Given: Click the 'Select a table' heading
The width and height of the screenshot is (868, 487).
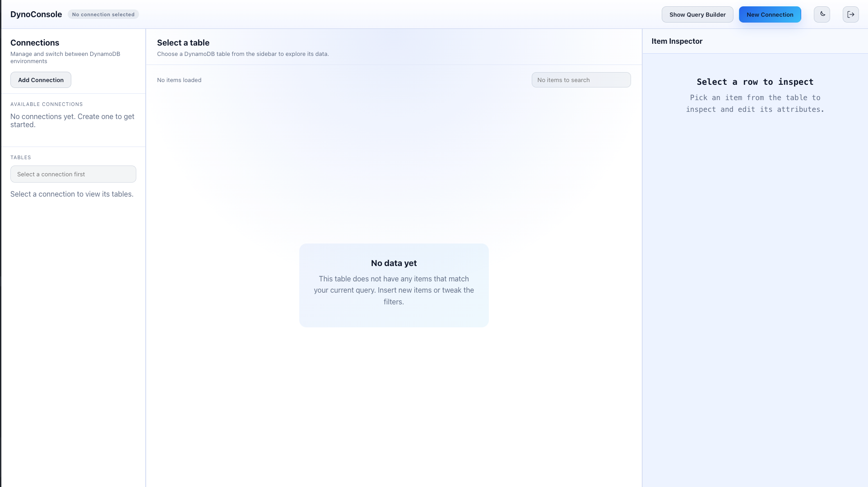Looking at the screenshot, I should (183, 43).
